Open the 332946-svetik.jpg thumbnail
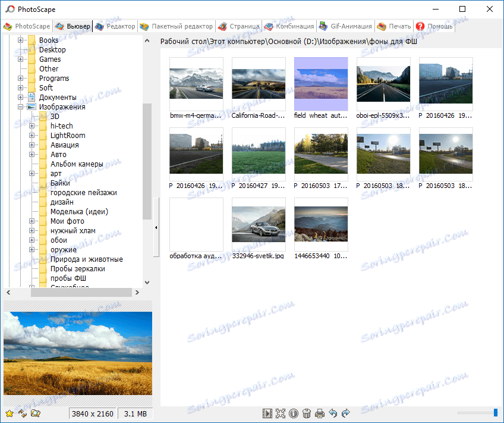This screenshot has height=423, width=504. (x=259, y=224)
